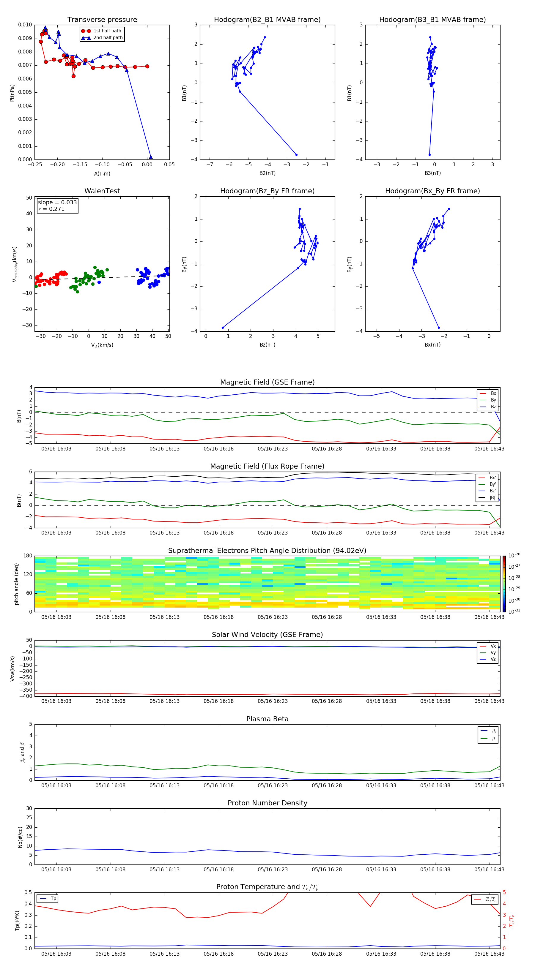Click the 'Hodogram(Bx_By FR frame)' title

[x=432, y=191]
